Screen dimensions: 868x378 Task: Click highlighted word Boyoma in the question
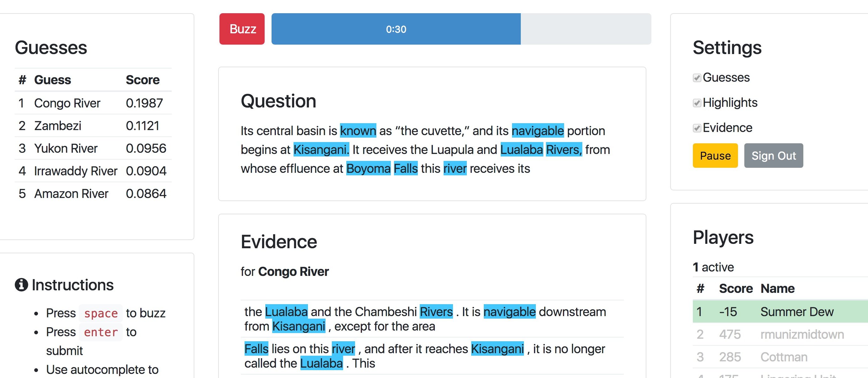(x=368, y=168)
